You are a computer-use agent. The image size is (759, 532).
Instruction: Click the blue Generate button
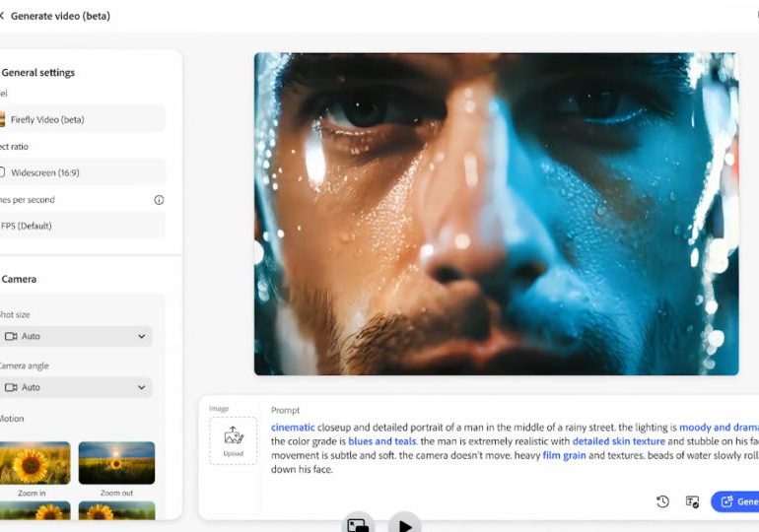(x=734, y=501)
